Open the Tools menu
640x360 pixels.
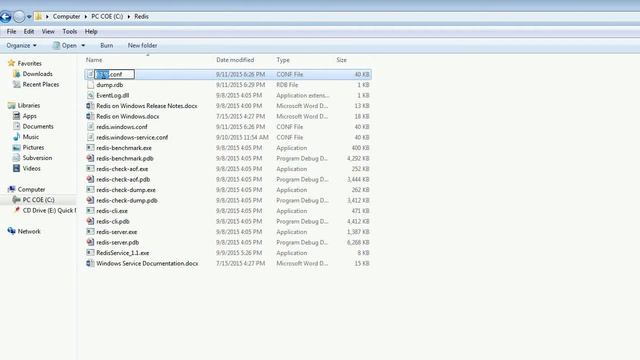coord(70,31)
